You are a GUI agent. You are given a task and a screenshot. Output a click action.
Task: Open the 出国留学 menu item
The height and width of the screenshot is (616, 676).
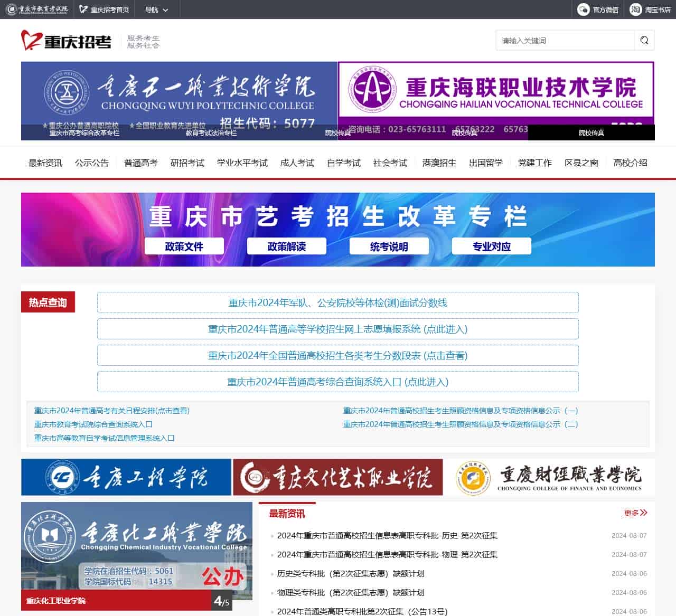pyautogui.click(x=486, y=163)
